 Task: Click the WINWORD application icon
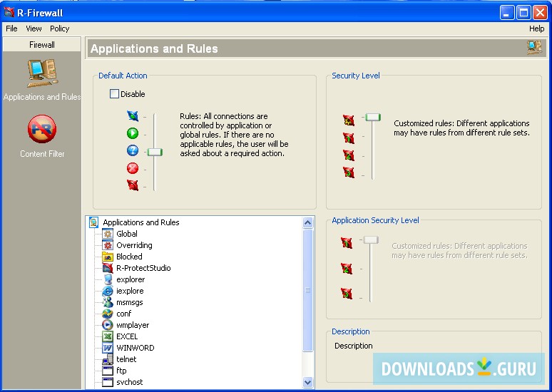[108, 348]
